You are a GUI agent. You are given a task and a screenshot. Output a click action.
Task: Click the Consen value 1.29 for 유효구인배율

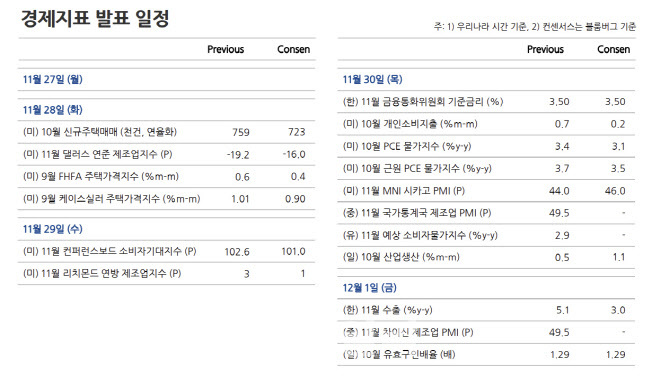point(616,354)
